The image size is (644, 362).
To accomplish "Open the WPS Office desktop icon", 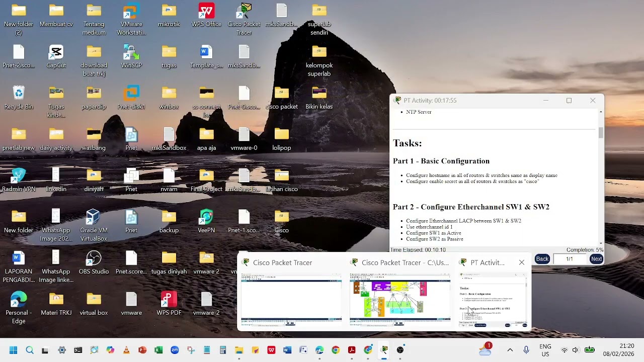I will [x=206, y=15].
